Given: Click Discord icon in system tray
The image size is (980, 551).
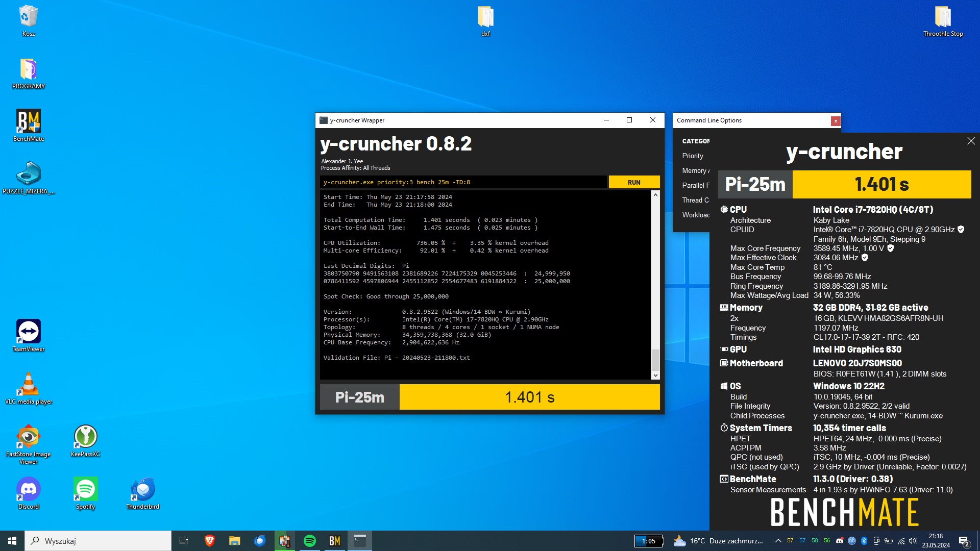Looking at the screenshot, I should tap(840, 541).
